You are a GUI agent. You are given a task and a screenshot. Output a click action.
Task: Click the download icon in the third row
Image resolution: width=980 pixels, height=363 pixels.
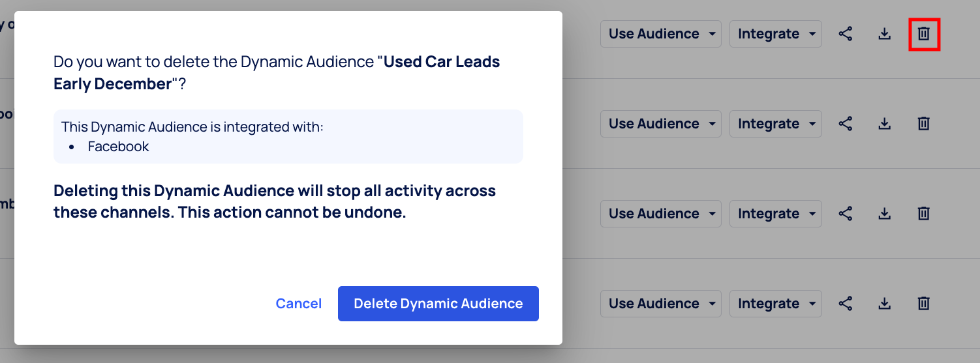pos(884,214)
